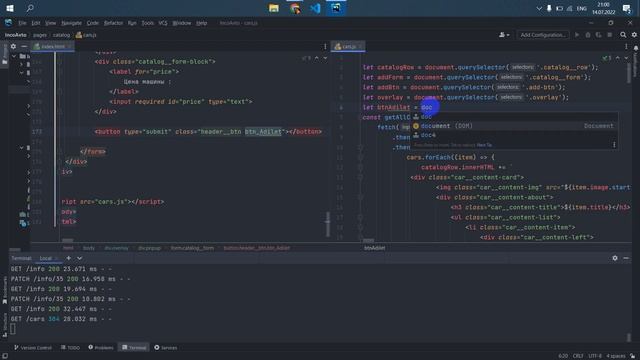Viewport: 640px width, 360px height.
Task: Open terminal panel settings gear
Action: coord(615,258)
